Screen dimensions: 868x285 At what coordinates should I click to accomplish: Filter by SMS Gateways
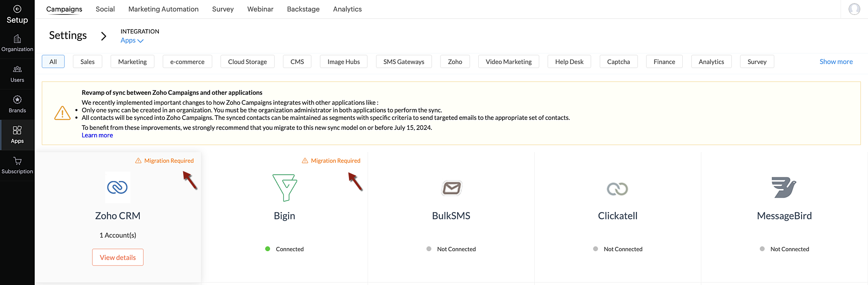[404, 62]
